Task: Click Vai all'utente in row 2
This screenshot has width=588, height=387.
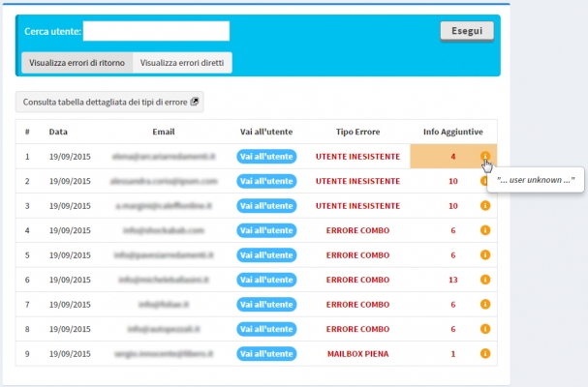Action: click(265, 181)
